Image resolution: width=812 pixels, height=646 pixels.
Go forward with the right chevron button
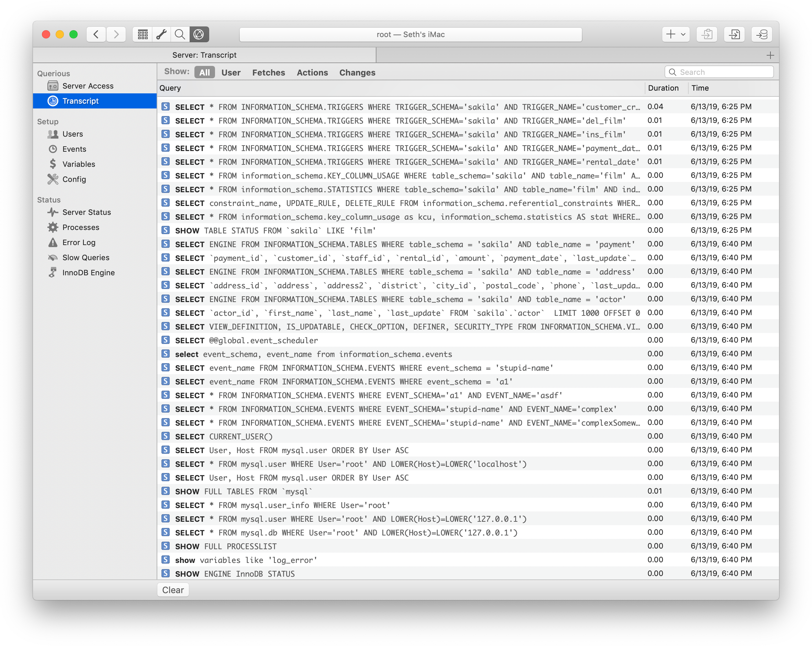[x=116, y=34]
